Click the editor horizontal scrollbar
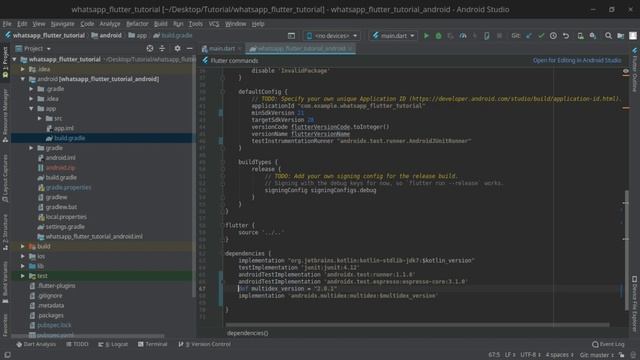 (418, 325)
